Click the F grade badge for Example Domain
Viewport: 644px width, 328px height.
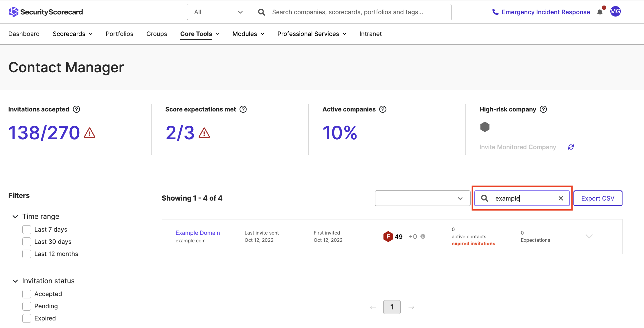388,237
